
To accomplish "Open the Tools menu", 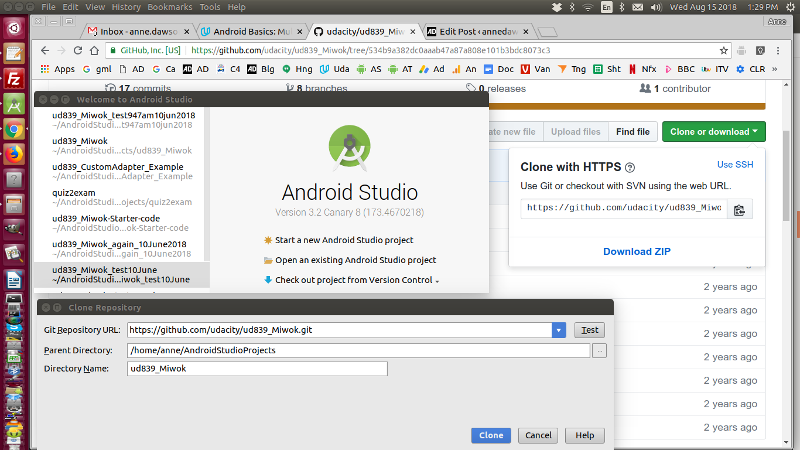I will point(210,7).
